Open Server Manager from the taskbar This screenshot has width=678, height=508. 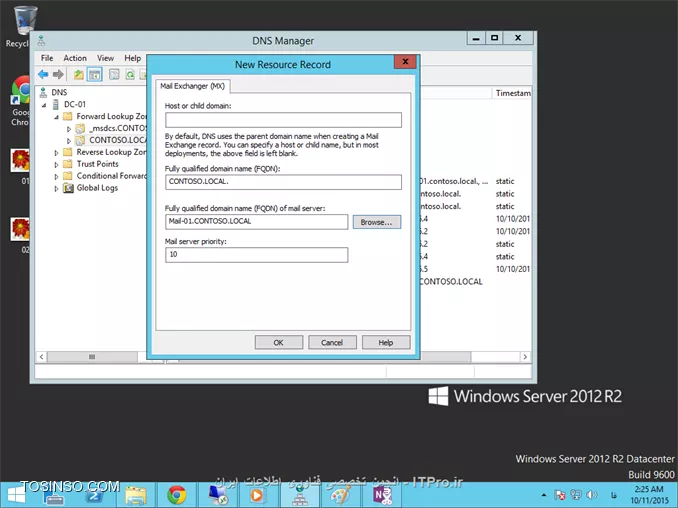tap(54, 495)
